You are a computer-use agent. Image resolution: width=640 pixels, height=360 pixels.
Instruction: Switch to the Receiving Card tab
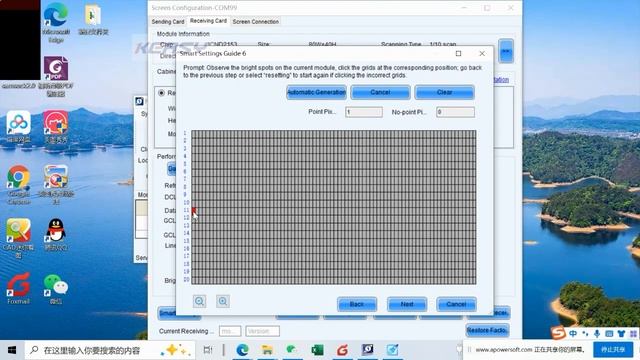pos(208,21)
